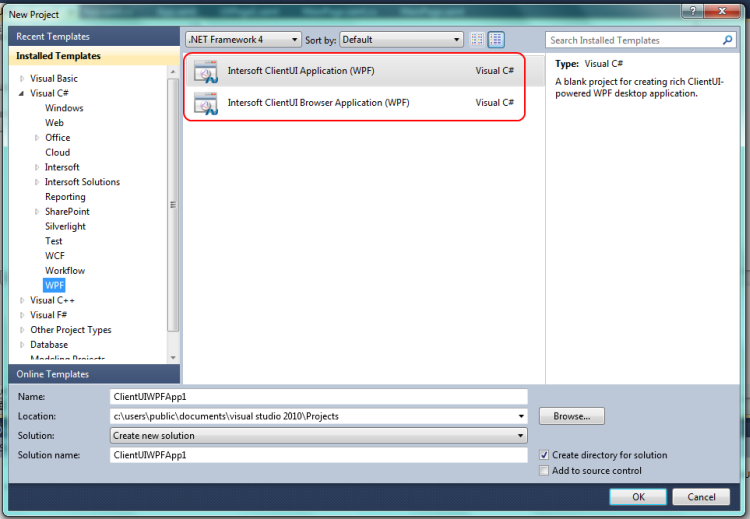Expand the Visual F# node arrow
The image size is (750, 519).
pos(22,315)
